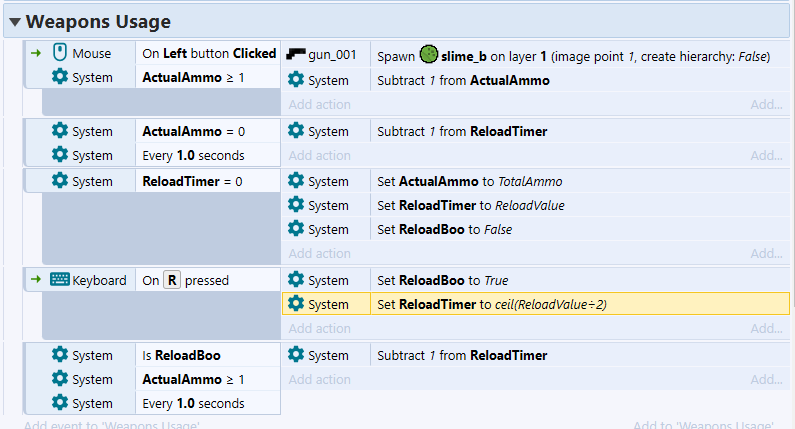Click gear icon beside 'ActualAmmo = 0' condition
The image size is (795, 429).
click(60, 131)
